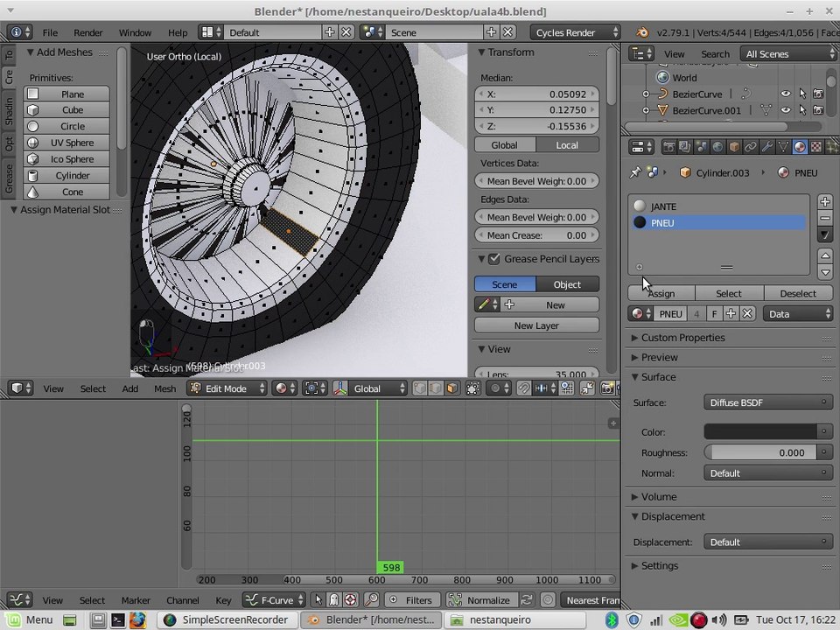Image resolution: width=840 pixels, height=630 pixels.
Task: Select the Material properties tab icon
Action: pyautogui.click(x=799, y=147)
